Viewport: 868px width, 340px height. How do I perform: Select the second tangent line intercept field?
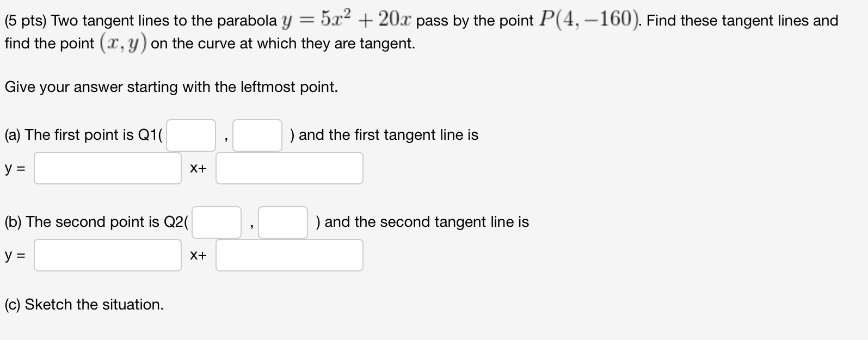[x=289, y=255]
